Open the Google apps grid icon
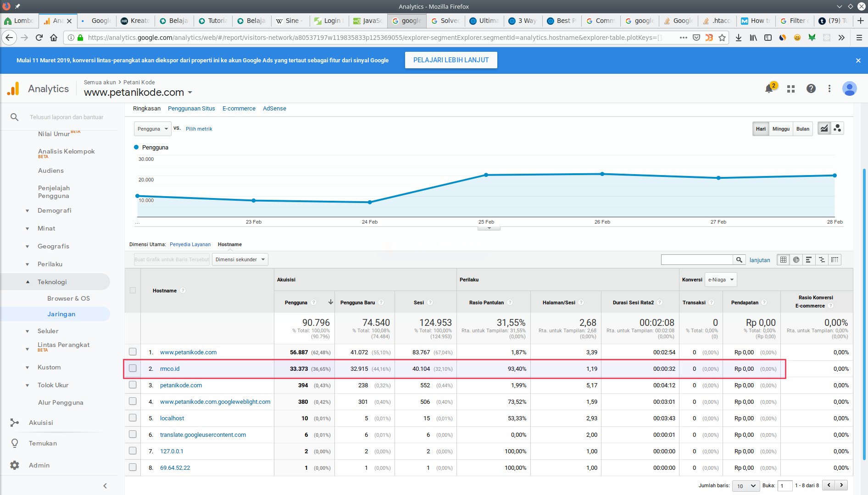The width and height of the screenshot is (868, 495). [x=791, y=89]
